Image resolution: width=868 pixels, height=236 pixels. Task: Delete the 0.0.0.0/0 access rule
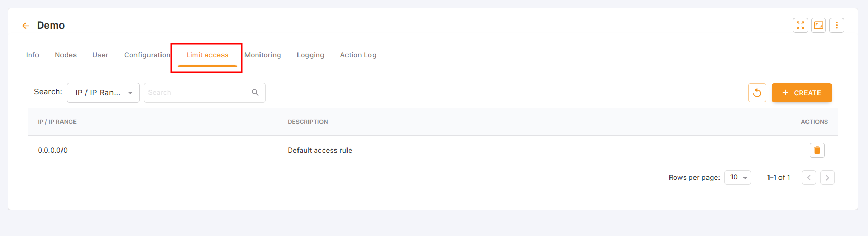click(817, 150)
